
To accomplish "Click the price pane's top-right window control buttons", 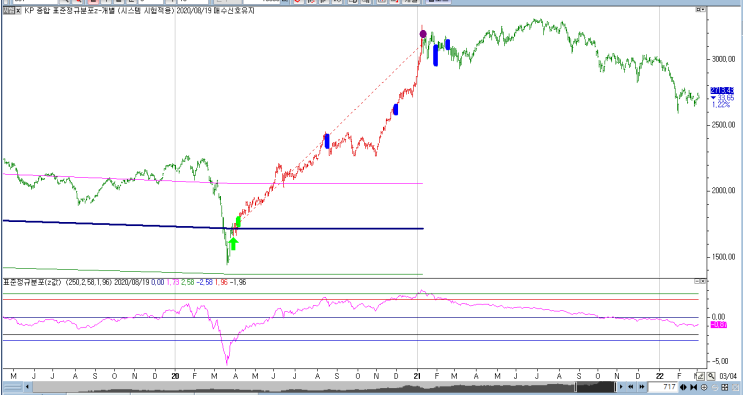I will (x=700, y=10).
